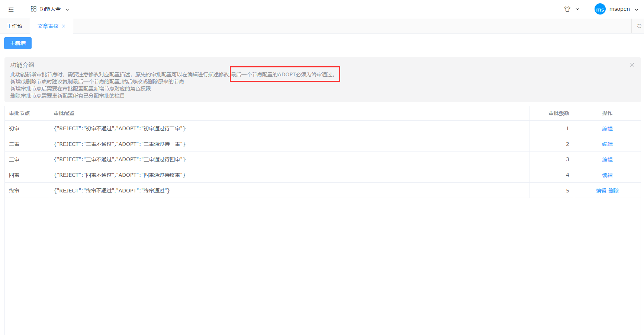Open the 功能大全 grid menu
This screenshot has width=644, height=335.
click(50, 9)
